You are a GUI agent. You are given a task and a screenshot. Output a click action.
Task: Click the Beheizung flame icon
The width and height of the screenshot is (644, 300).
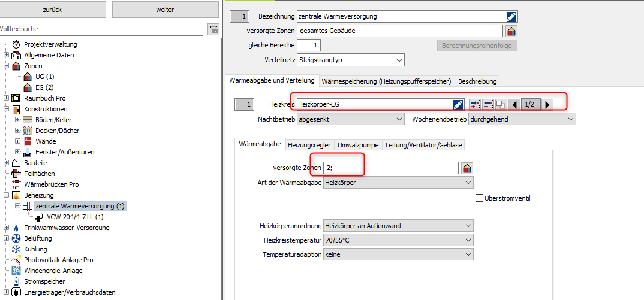click(x=16, y=195)
